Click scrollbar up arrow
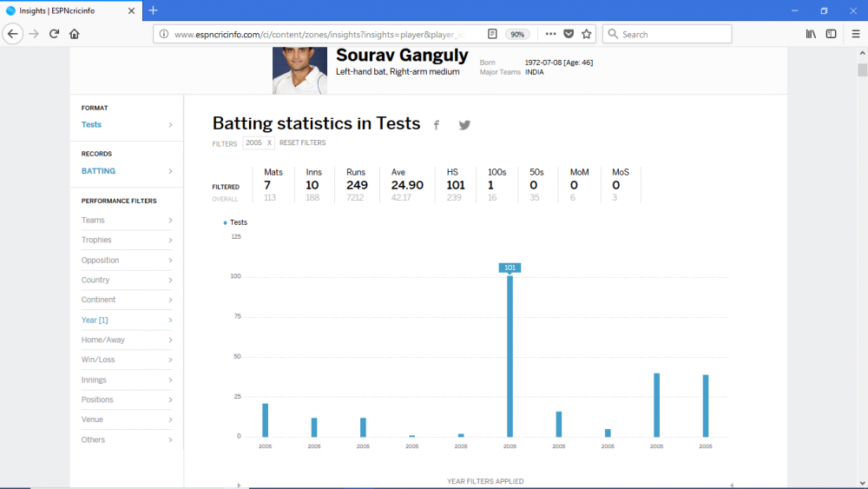This screenshot has width=868, height=489. click(x=862, y=53)
